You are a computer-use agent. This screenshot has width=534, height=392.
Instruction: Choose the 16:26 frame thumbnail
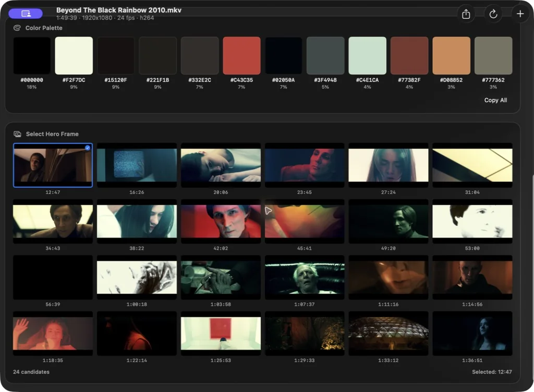(x=137, y=165)
